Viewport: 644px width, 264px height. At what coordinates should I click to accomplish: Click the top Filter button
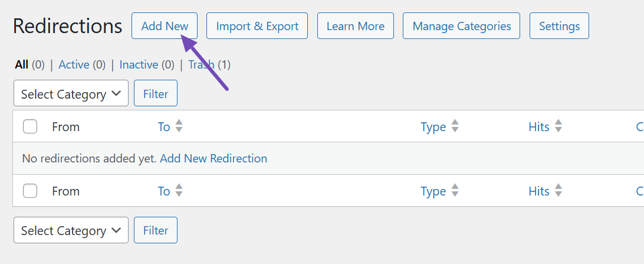pyautogui.click(x=156, y=94)
